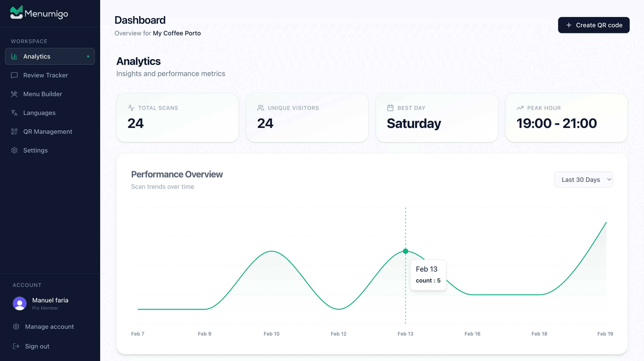This screenshot has height=361, width=644.
Task: Click the Sign out link
Action: pyautogui.click(x=37, y=346)
